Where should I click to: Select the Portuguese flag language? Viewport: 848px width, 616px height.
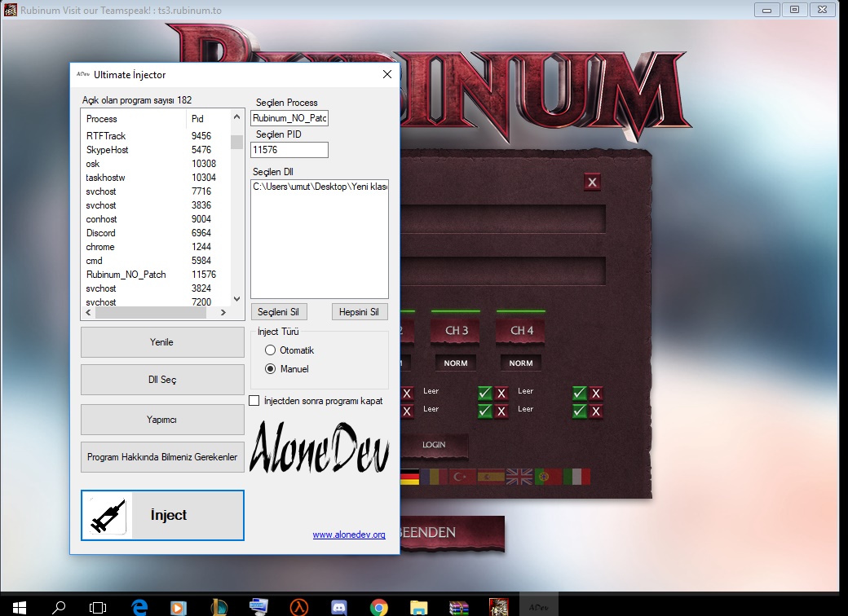tap(548, 477)
